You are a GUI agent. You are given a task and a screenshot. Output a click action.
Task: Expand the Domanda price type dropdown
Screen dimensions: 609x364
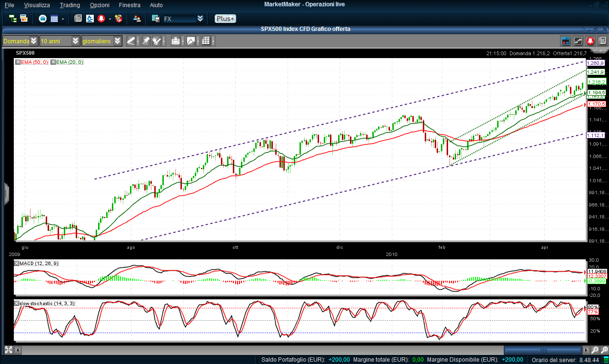point(33,41)
